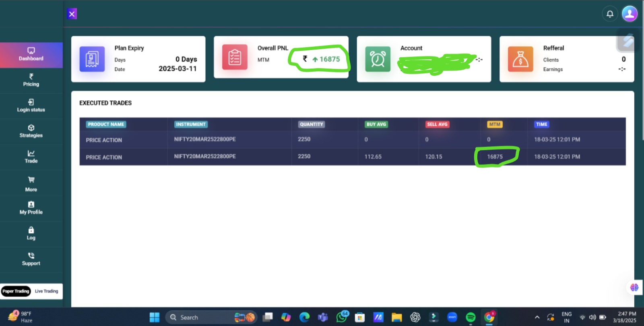The image size is (644, 326).
Task: Click the Referral money bag icon
Action: click(x=520, y=59)
